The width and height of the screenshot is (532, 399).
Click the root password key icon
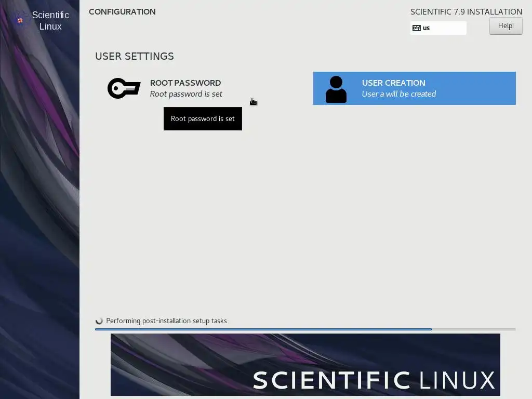pos(124,88)
